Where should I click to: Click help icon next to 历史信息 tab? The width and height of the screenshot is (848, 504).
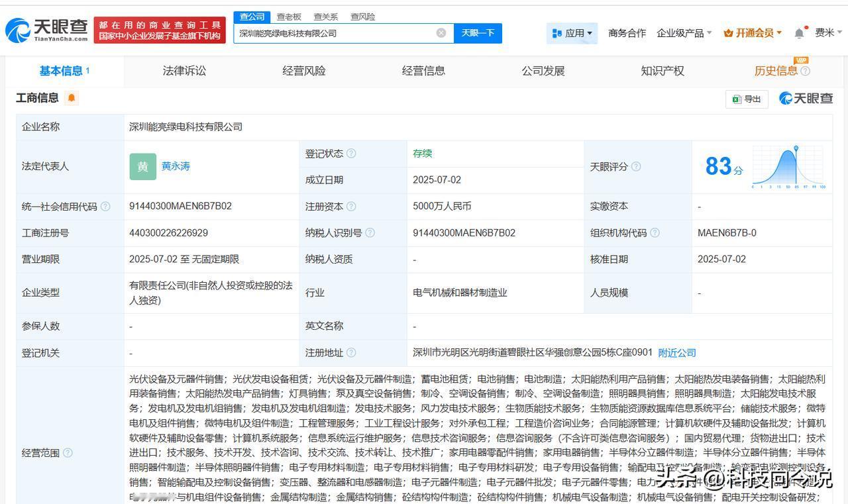[x=805, y=72]
